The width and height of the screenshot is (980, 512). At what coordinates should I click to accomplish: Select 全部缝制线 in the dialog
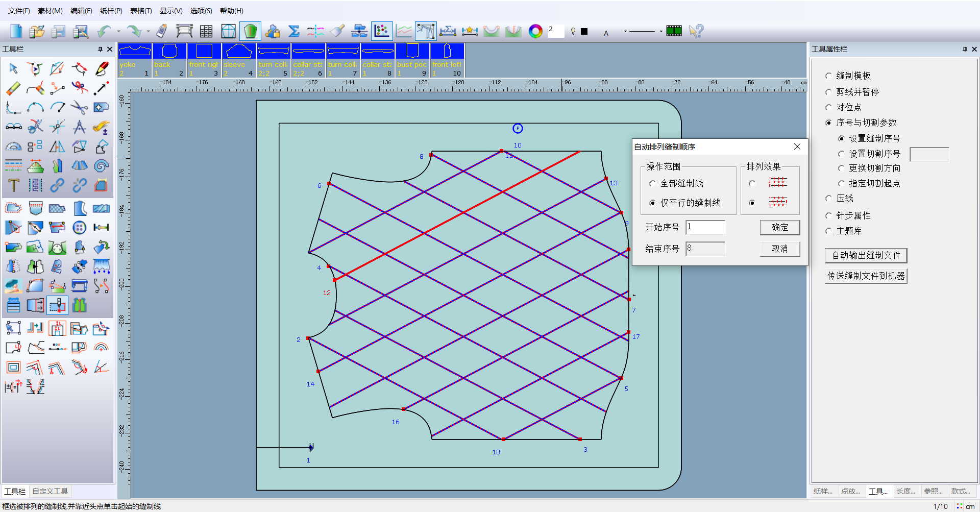click(652, 183)
